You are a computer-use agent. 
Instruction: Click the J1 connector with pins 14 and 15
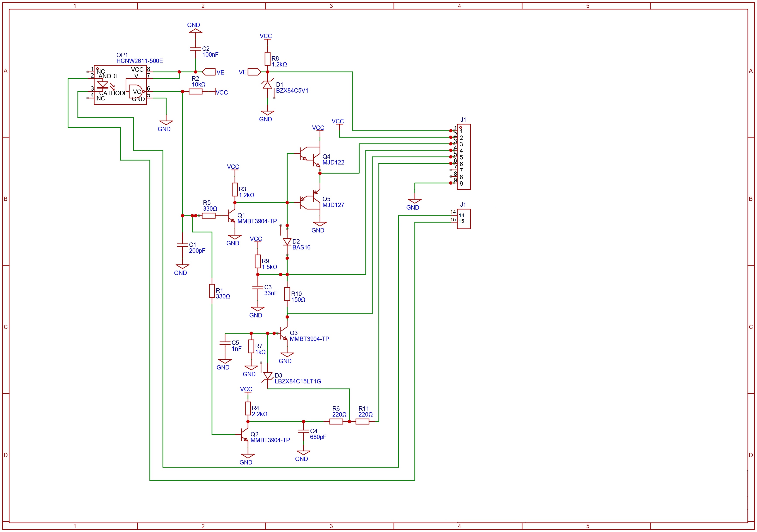[x=464, y=219]
